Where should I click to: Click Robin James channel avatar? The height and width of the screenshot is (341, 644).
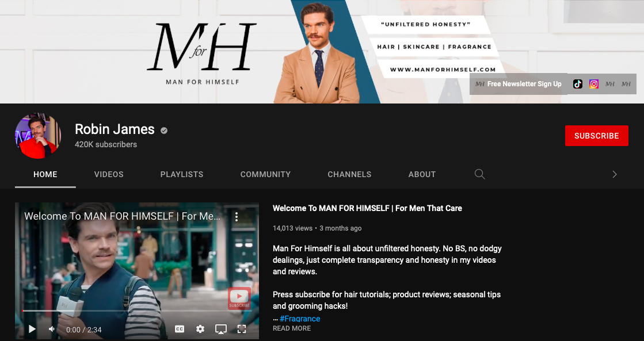pos(38,136)
